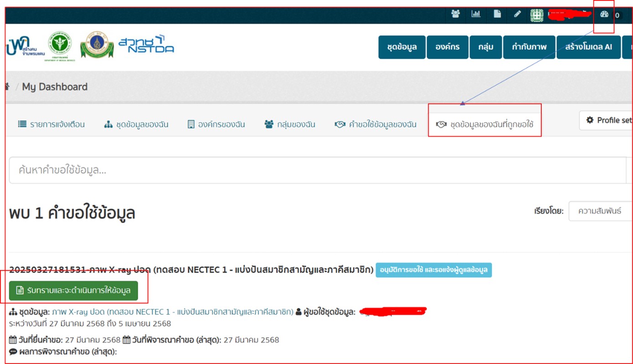633x364 pixels.
Task: Click the bar chart statistics icon
Action: (476, 14)
